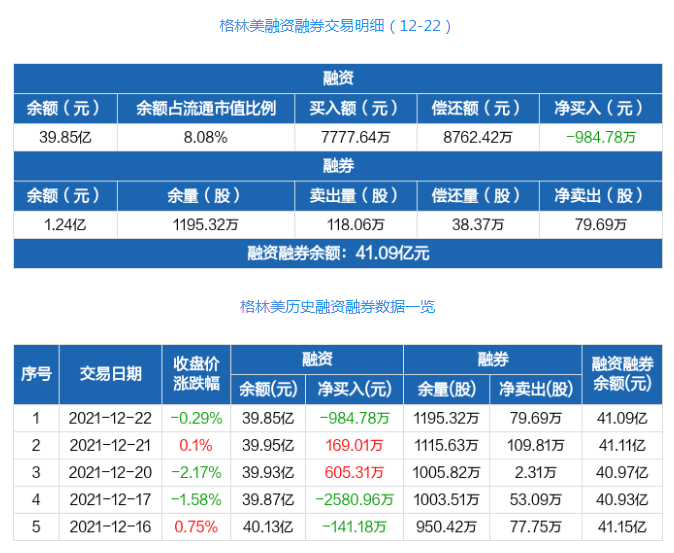
Task: Select the 卖出量（股） header cell
Action: 355,196
